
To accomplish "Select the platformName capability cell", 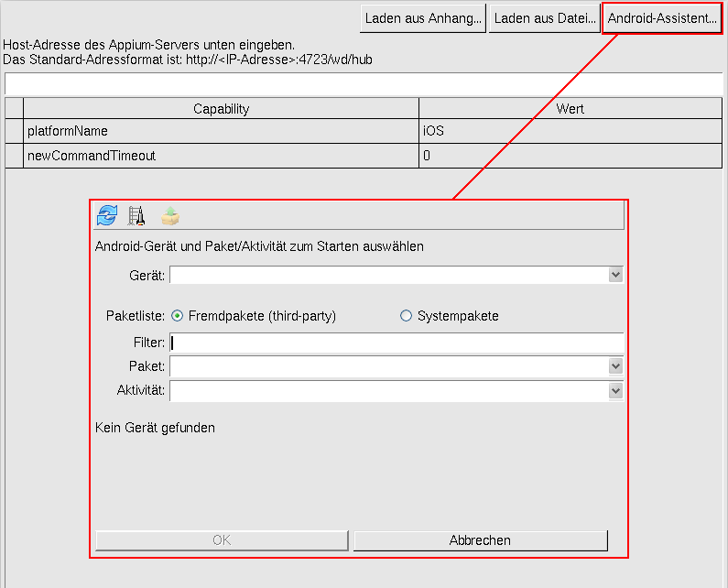I will (x=221, y=131).
